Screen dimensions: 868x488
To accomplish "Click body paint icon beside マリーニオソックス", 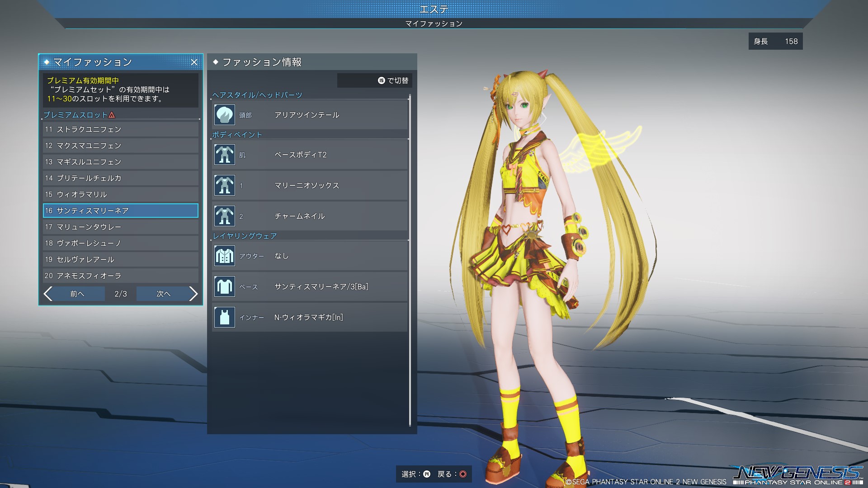I will [224, 185].
